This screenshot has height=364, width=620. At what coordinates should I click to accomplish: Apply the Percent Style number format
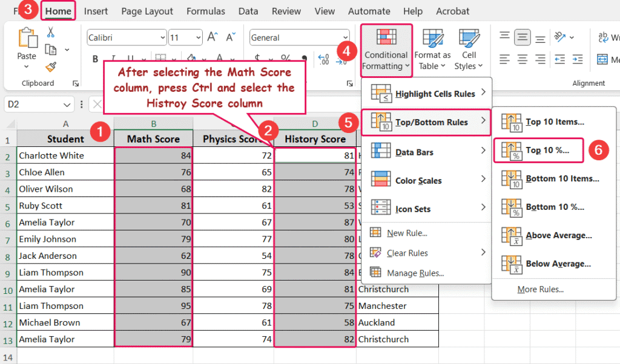click(285, 57)
